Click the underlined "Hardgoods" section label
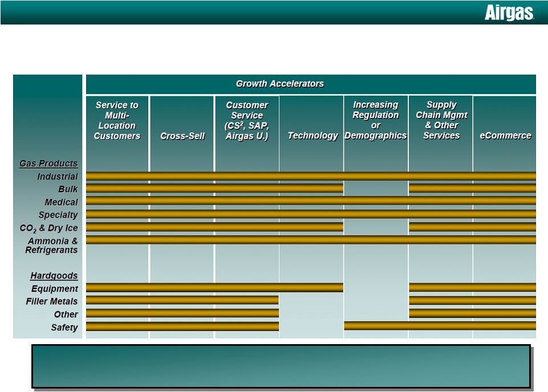Viewport: 548px width, 392px height. tap(54, 276)
